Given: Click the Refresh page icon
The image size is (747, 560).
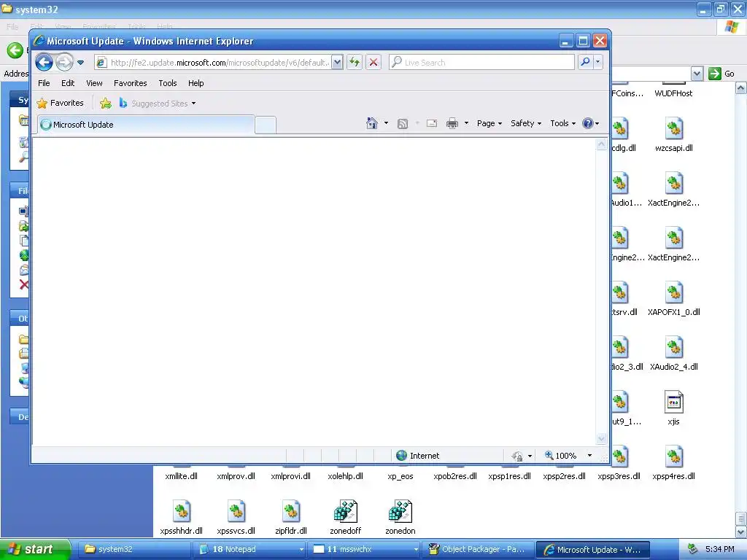Looking at the screenshot, I should click(355, 63).
